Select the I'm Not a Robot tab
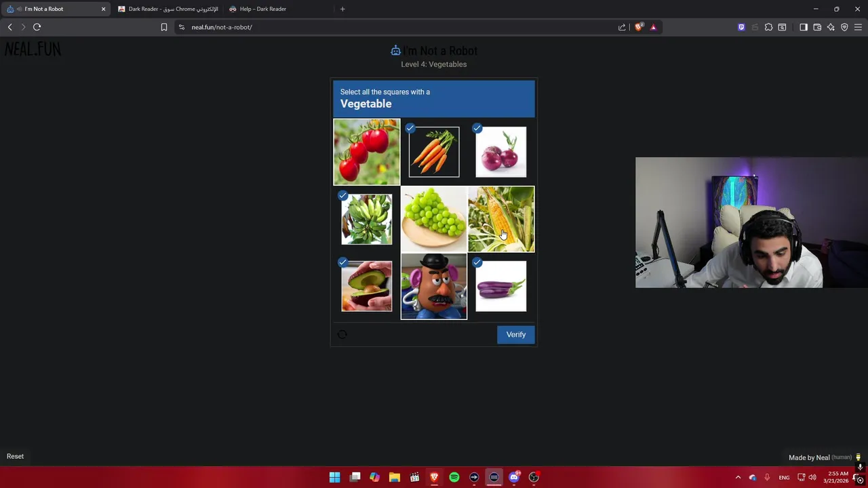Screen dimensions: 868x488 coord(56,9)
